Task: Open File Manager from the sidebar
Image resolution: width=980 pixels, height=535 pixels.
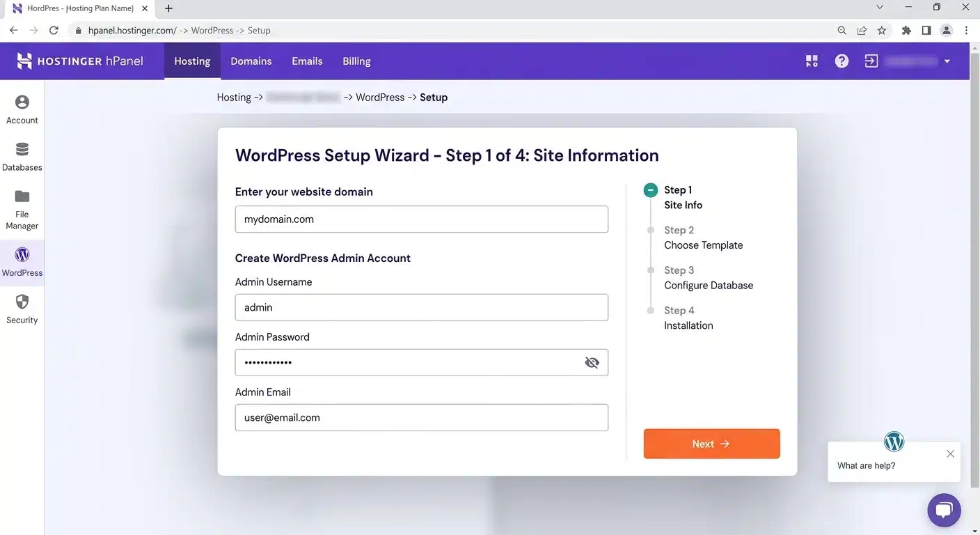Action: pyautogui.click(x=22, y=210)
